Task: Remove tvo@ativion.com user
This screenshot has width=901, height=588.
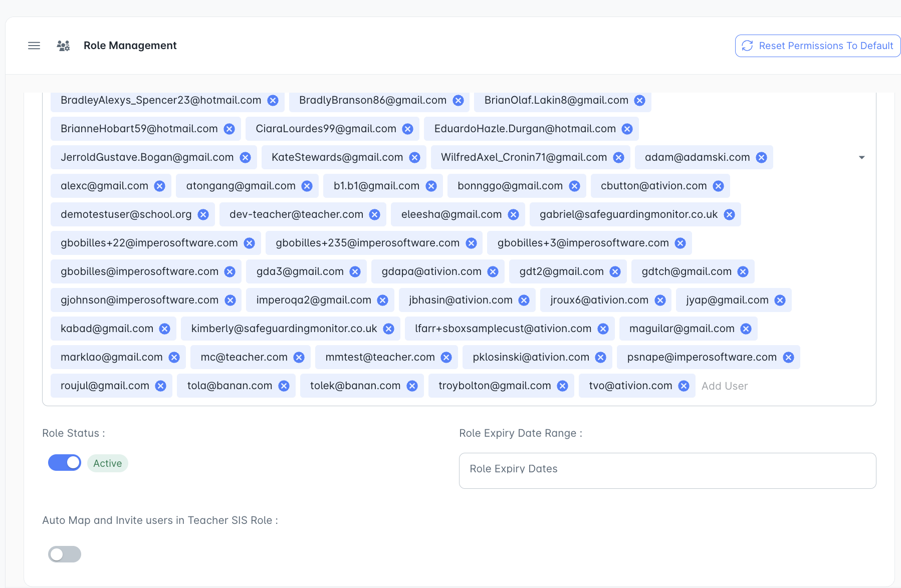Action: point(684,386)
